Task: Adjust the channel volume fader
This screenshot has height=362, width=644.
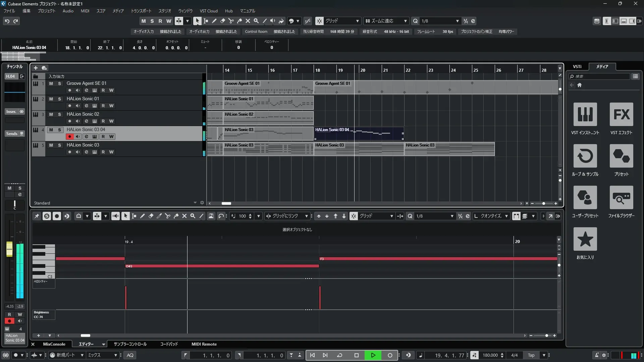Action: pyautogui.click(x=9, y=250)
